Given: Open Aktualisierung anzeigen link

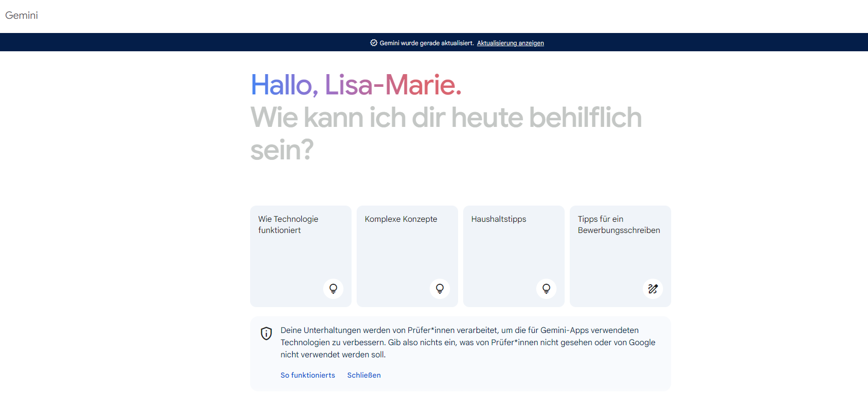Looking at the screenshot, I should click(x=510, y=43).
